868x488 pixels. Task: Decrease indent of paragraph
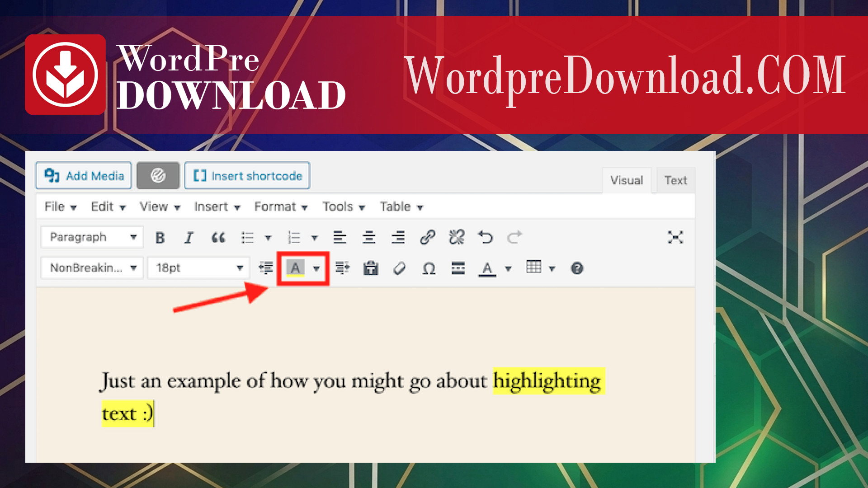[266, 268]
